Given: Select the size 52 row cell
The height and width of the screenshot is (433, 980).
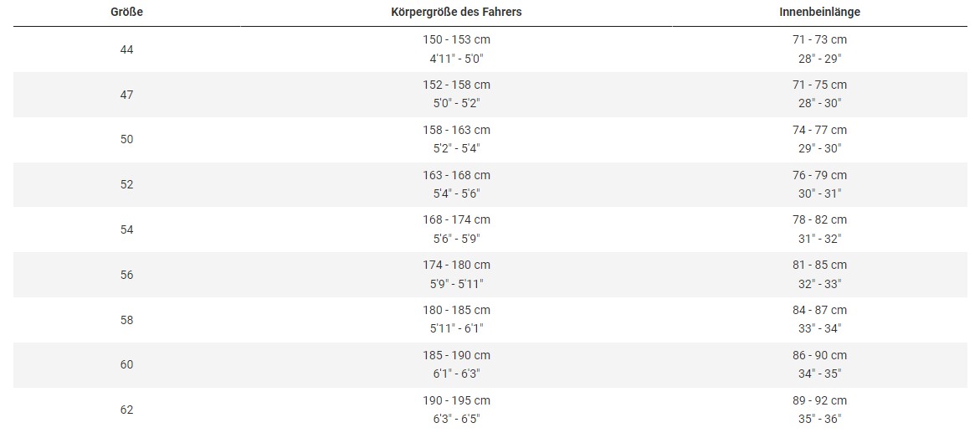Looking at the screenshot, I should pos(127,184).
